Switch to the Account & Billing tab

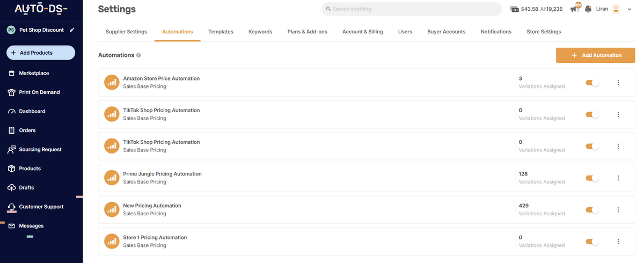363,32
